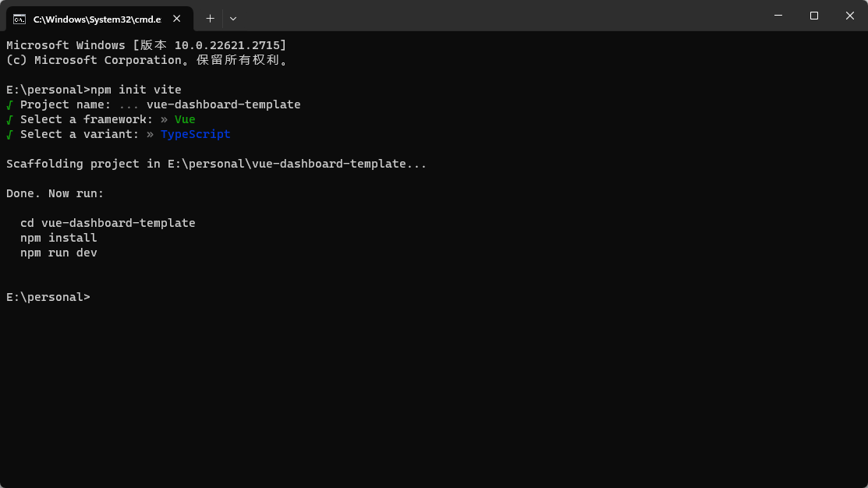This screenshot has height=488, width=868.
Task: Click the 'Scaffolding project in' path line
Action: pyautogui.click(x=216, y=164)
